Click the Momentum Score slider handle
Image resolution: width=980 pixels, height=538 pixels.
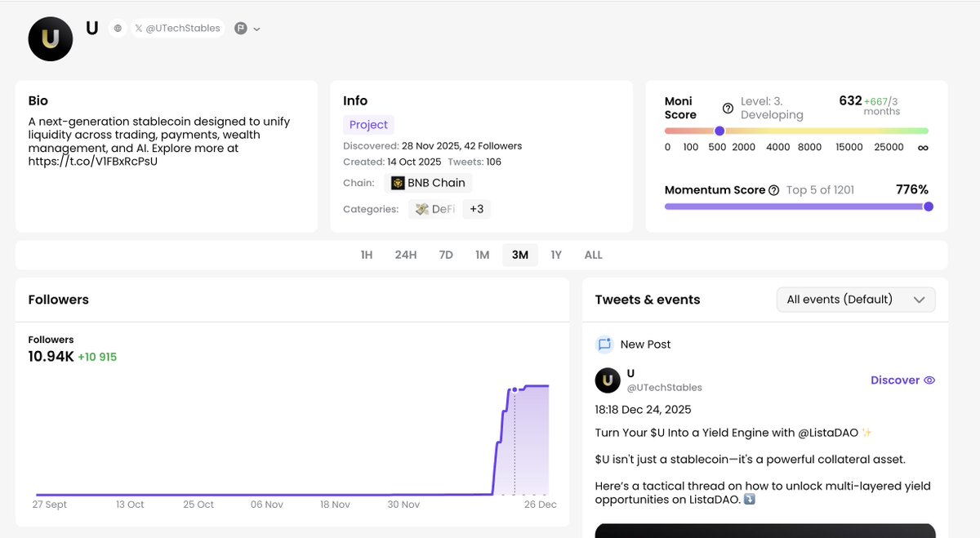pos(929,207)
